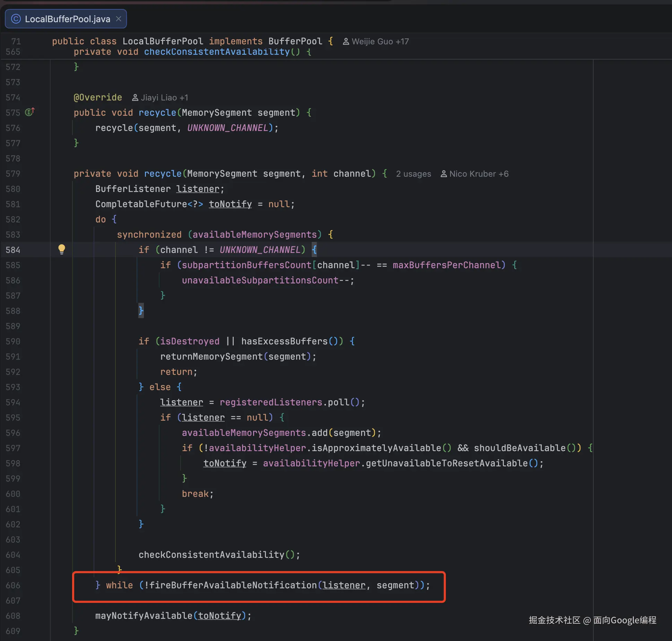
Task: Open the Weijie Guo +17 authors hint
Action: pos(380,42)
